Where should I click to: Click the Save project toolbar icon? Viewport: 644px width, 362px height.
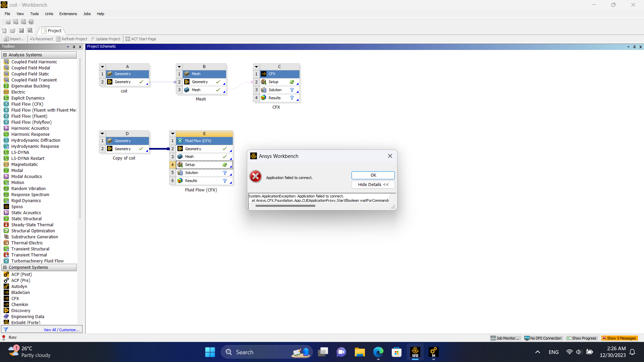21,31
